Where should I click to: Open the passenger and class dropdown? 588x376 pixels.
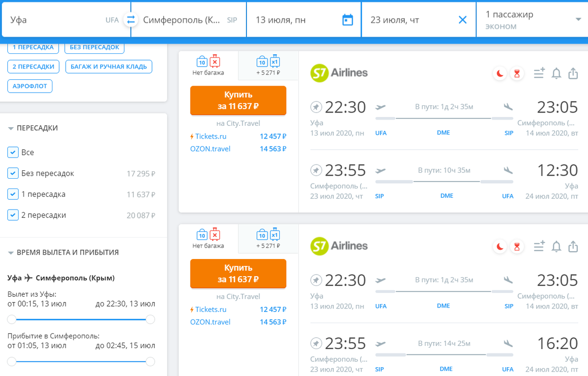[532, 20]
